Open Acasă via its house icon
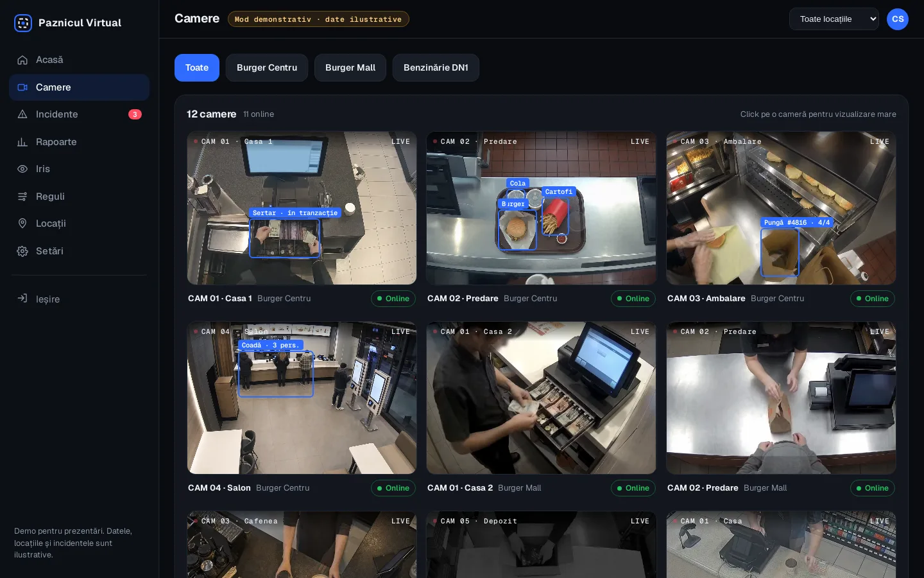Screen dimensions: 924x578 22,60
